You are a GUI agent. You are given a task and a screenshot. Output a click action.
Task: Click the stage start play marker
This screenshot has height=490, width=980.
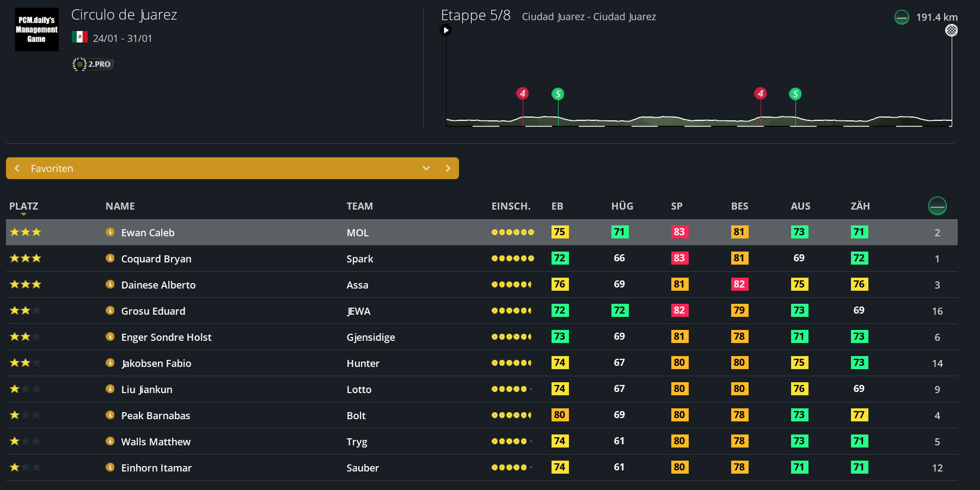tap(446, 30)
